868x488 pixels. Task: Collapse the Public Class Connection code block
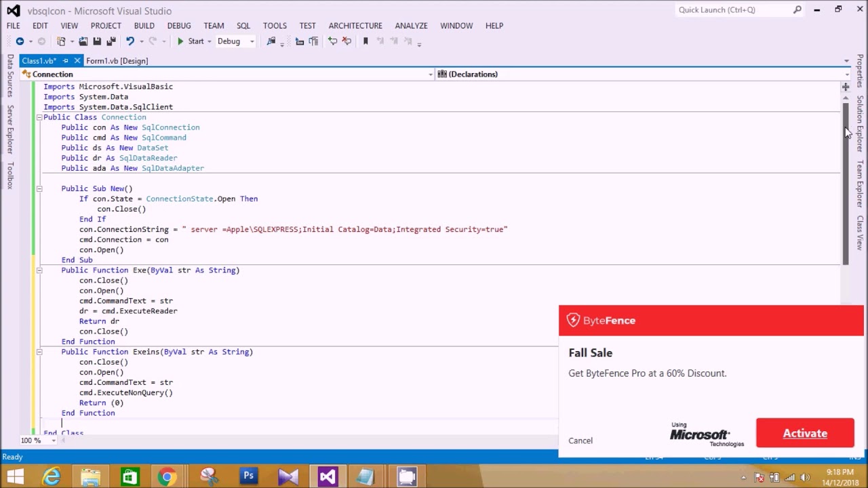pyautogui.click(x=39, y=117)
